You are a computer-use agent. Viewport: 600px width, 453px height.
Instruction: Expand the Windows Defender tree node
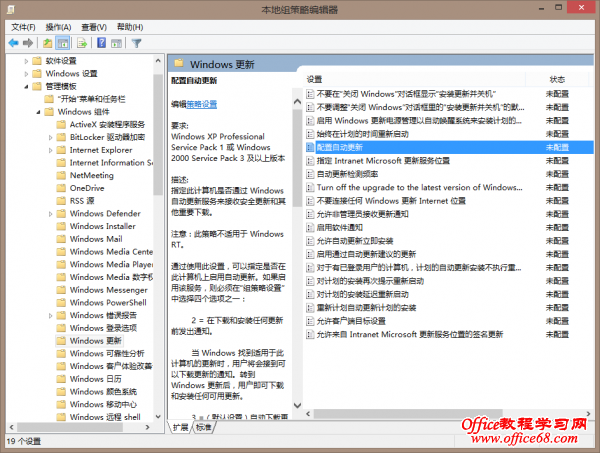click(50, 213)
